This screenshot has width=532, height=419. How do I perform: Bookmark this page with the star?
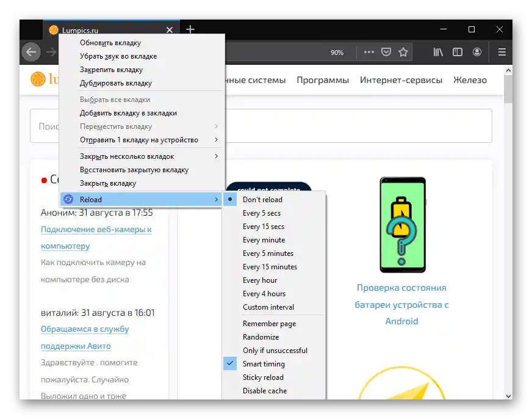[403, 52]
